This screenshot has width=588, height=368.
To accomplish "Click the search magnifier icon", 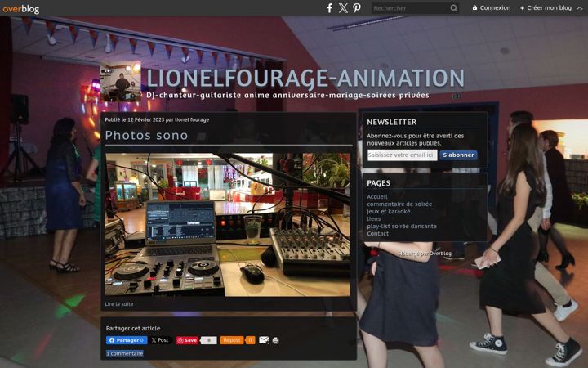I will [454, 8].
